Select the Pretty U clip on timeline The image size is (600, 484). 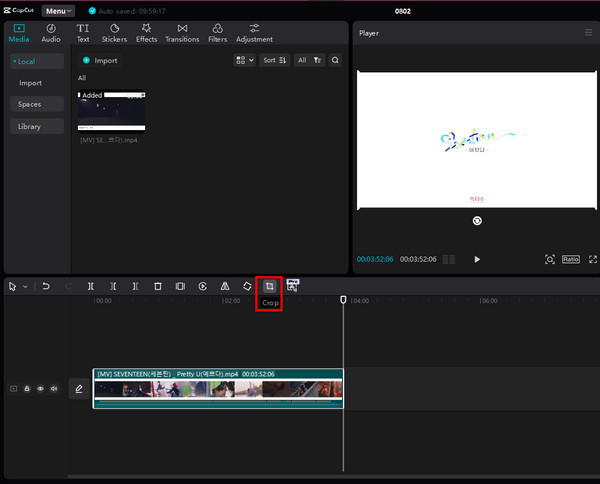tap(218, 388)
